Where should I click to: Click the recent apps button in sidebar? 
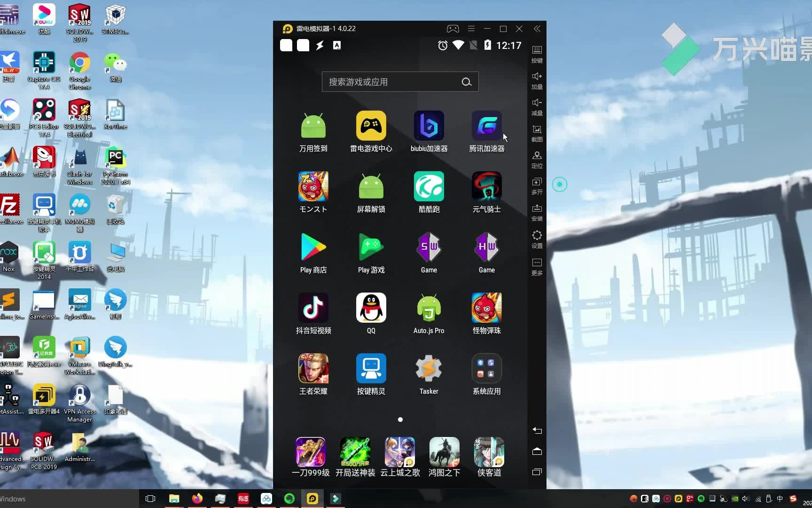537,472
